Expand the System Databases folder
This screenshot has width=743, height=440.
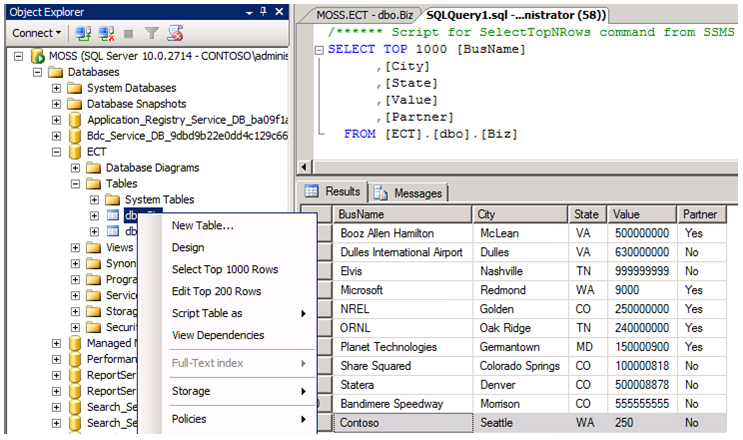tap(57, 88)
